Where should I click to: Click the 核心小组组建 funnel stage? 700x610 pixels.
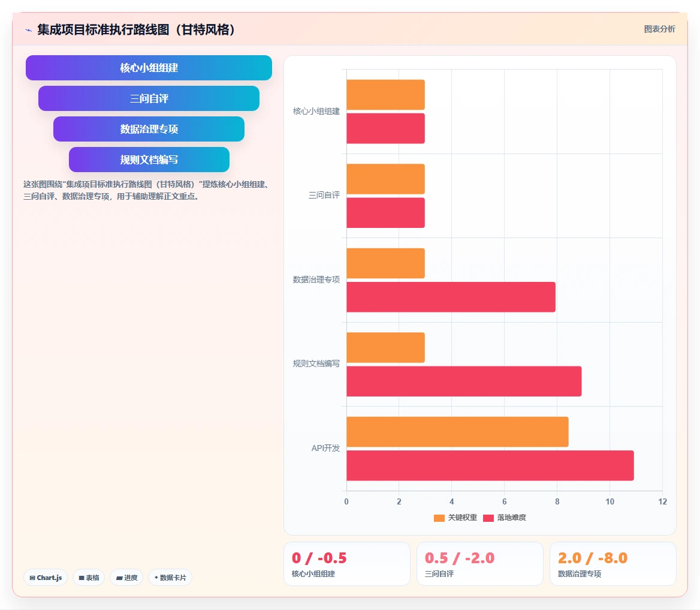[x=149, y=68]
